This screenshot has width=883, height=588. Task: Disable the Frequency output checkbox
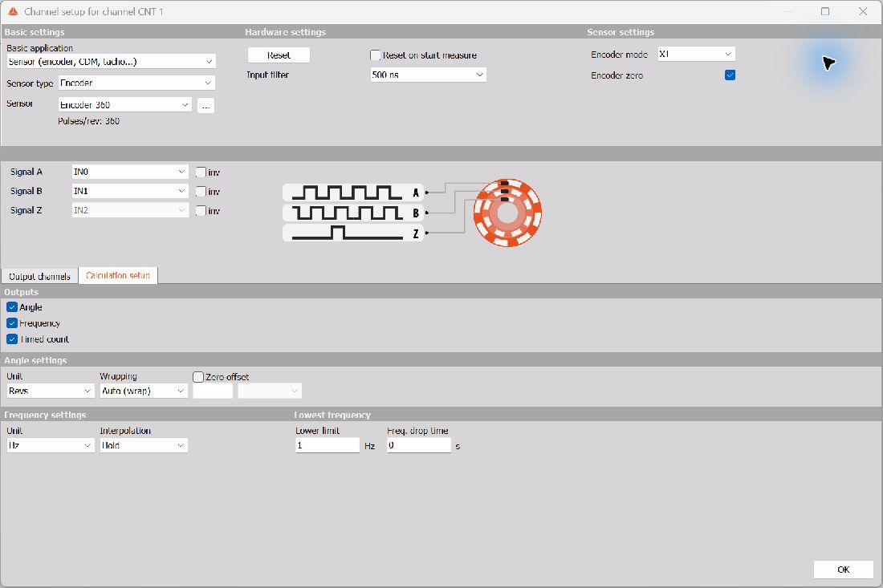[x=12, y=323]
